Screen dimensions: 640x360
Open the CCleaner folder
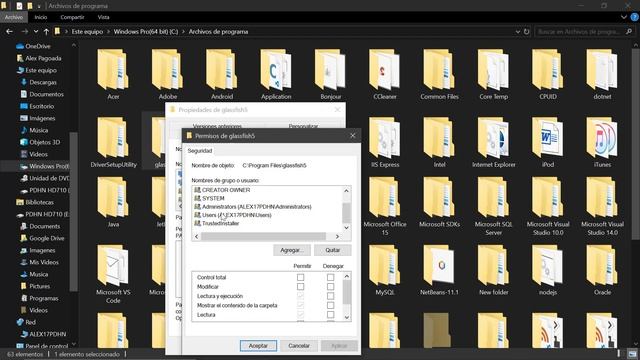click(384, 74)
